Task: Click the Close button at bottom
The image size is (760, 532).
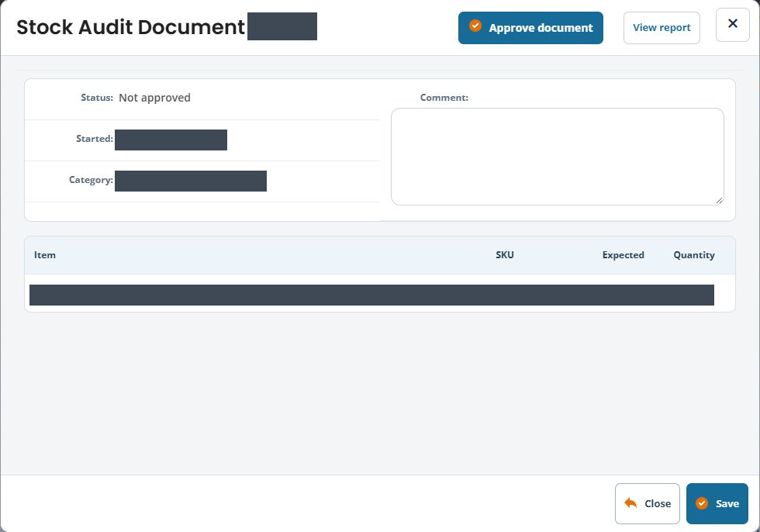Action: pos(647,503)
